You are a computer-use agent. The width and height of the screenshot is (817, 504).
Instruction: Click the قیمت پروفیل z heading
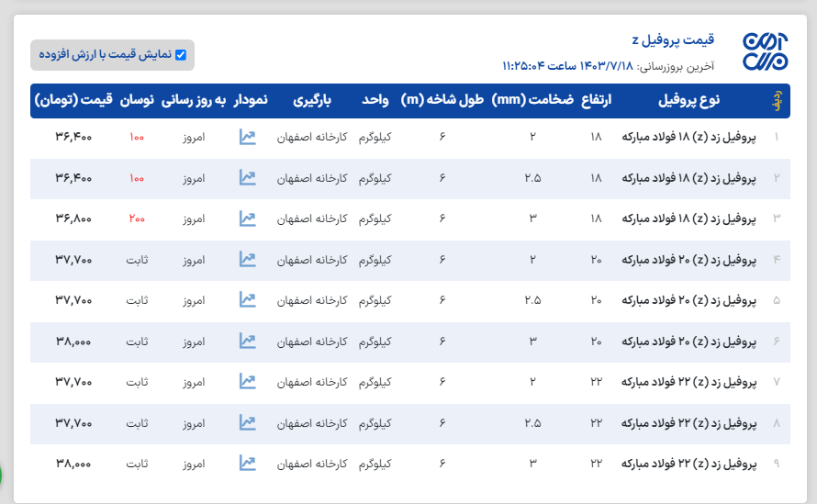click(673, 39)
